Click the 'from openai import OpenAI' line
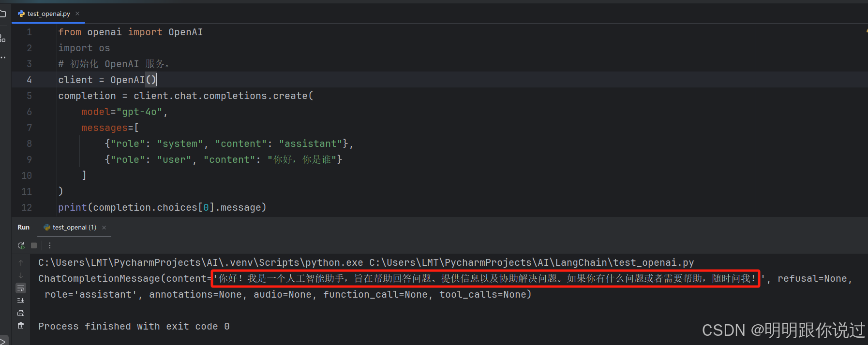 tap(131, 32)
